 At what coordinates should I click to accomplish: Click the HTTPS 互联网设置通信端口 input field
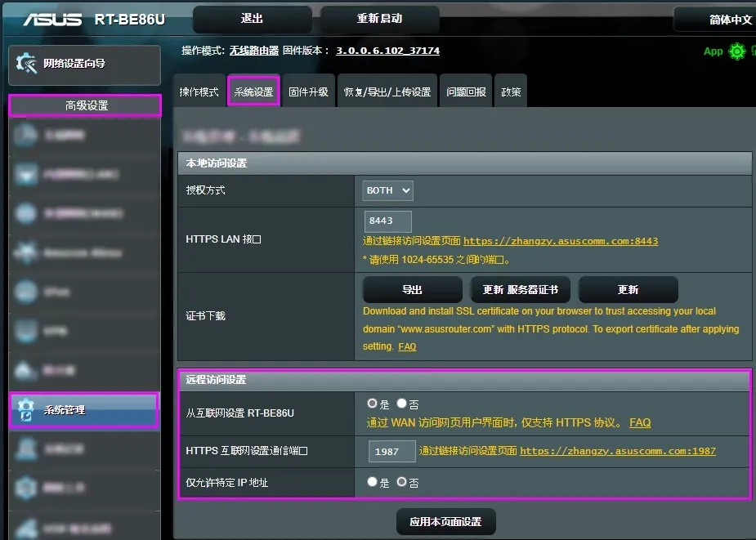pos(391,451)
